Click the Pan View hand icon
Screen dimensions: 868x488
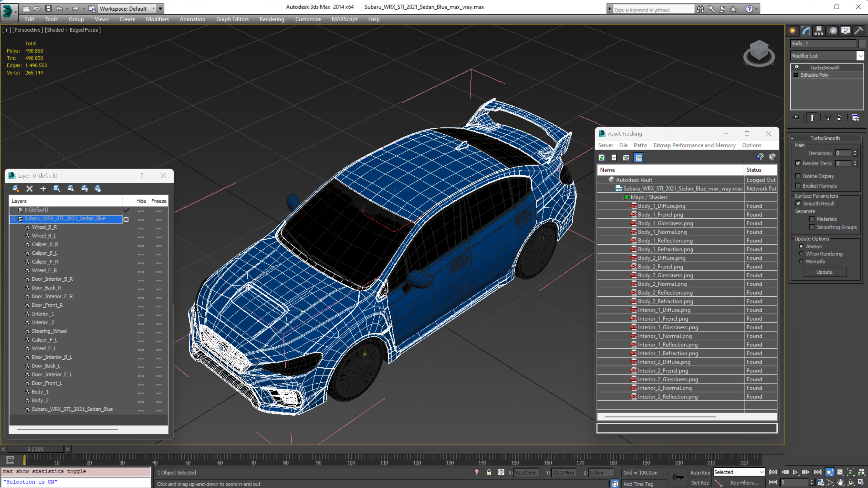coord(840,483)
